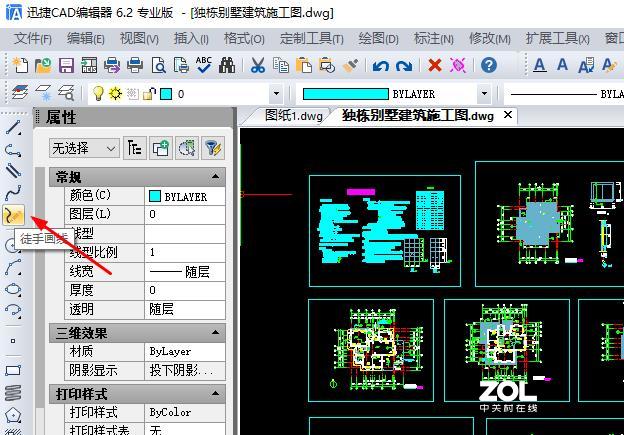Viewport: 624px width, 435px height.
Task: Select the Spline curve tool
Action: tap(13, 193)
